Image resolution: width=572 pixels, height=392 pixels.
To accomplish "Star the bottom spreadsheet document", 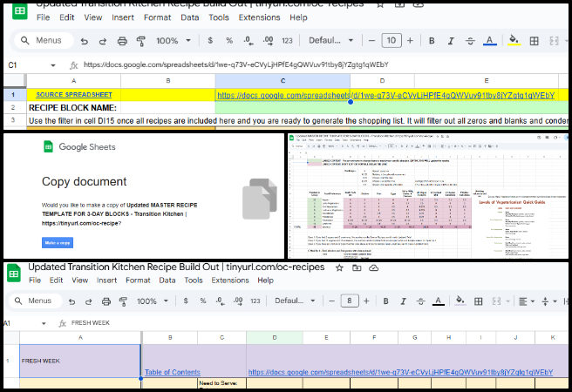I will pos(339,267).
